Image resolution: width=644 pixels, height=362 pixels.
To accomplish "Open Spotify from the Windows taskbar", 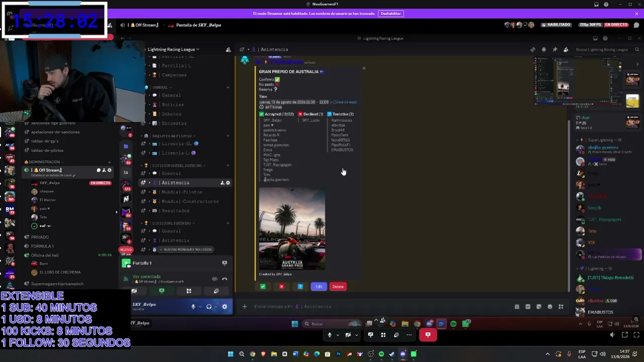I will coord(381,354).
